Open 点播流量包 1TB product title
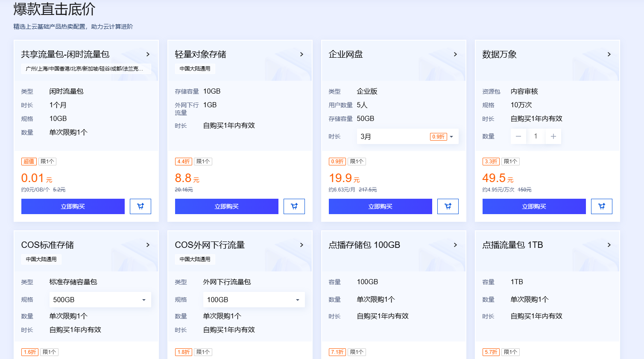Viewport: 644px width, 359px height. 512,245
